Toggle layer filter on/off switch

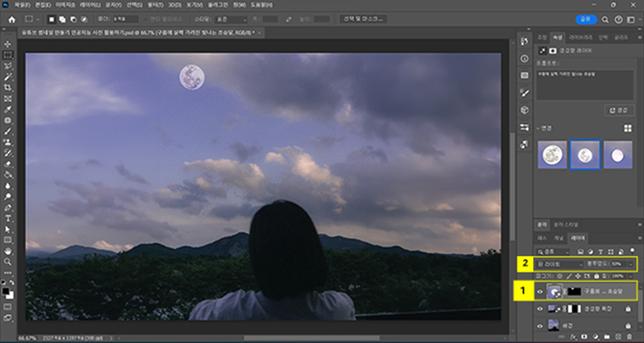coord(632,250)
